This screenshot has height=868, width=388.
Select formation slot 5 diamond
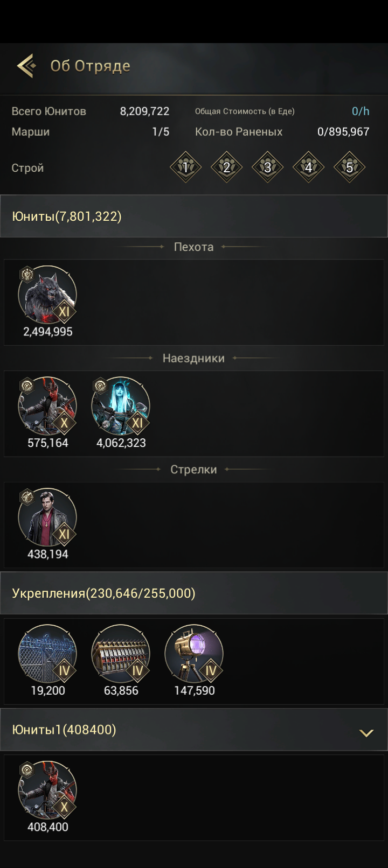pyautogui.click(x=349, y=167)
